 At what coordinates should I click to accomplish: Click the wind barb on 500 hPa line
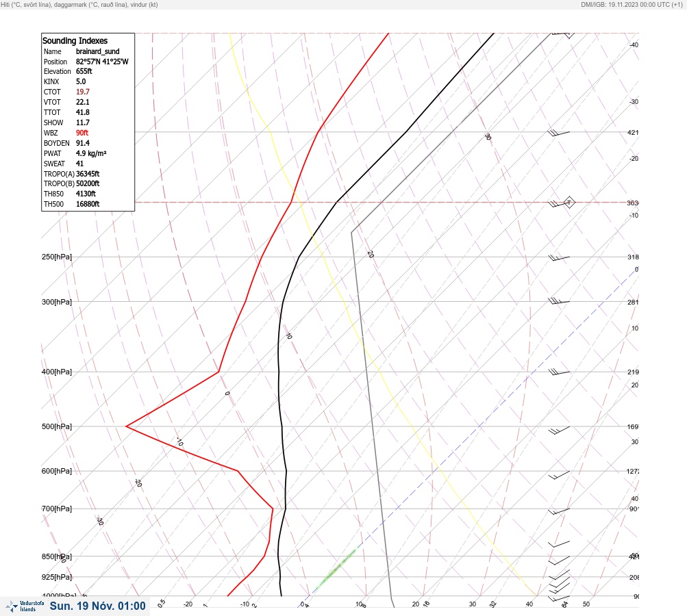point(559,431)
